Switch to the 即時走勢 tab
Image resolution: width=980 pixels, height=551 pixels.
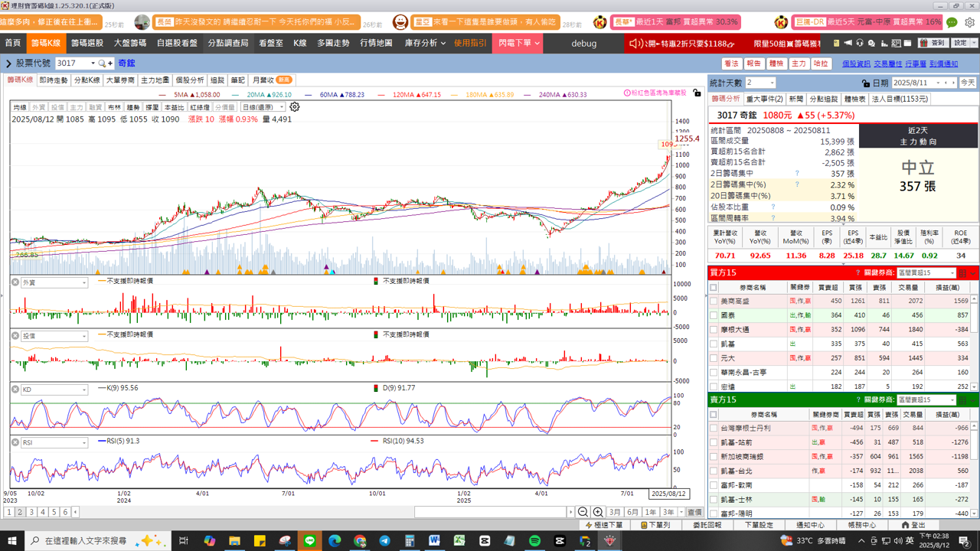point(54,80)
